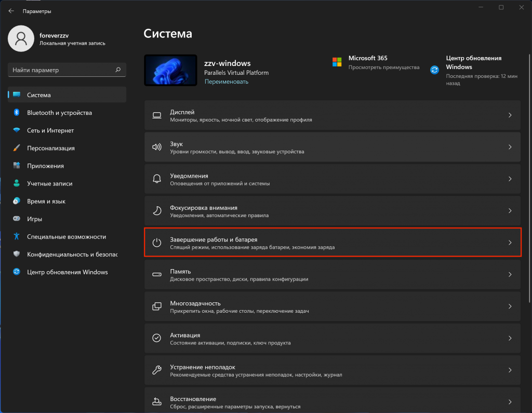Click the sidebar Windows Update sync icon
532x413 pixels.
tap(17, 272)
